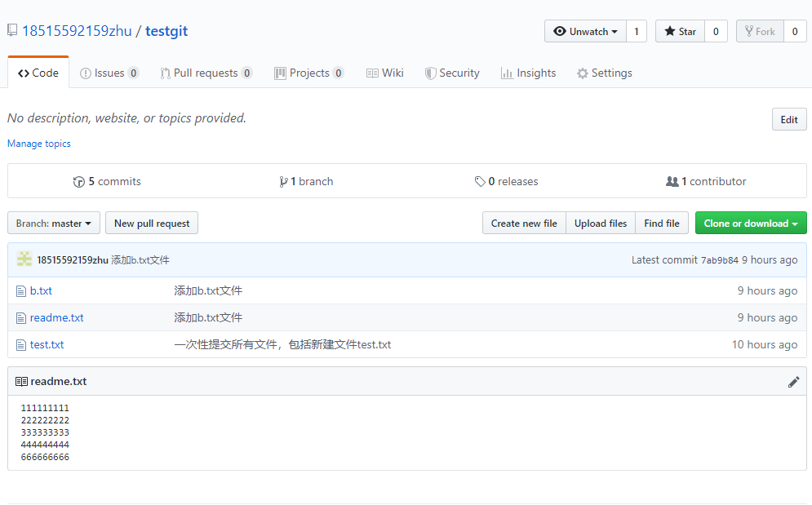Click the commits history clock icon
This screenshot has width=812, height=505.
tap(78, 182)
